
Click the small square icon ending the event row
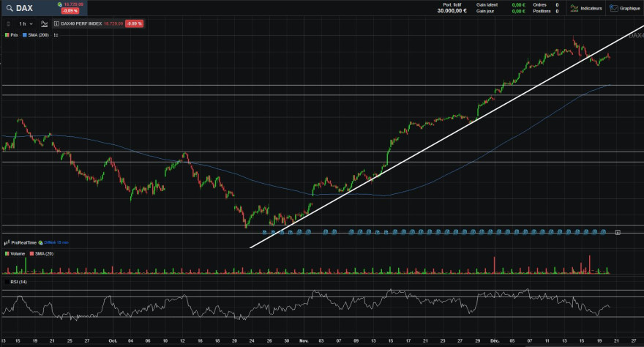618,232
